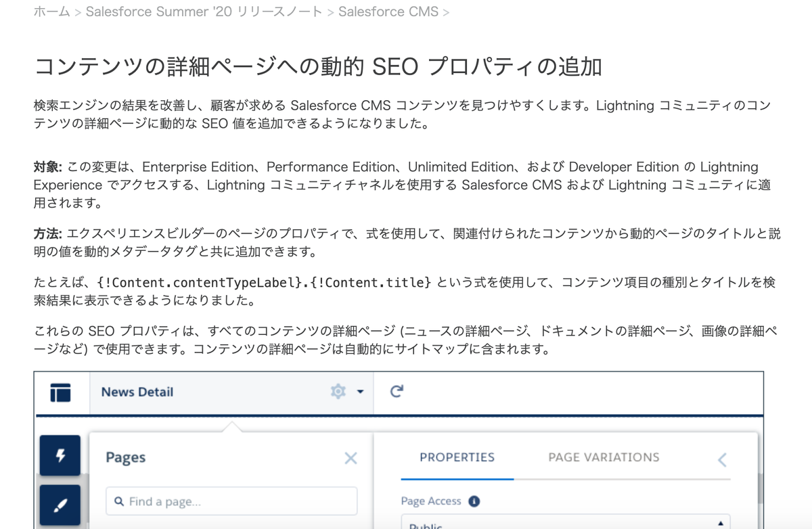This screenshot has height=529, width=812.
Task: Click the Find a page search field
Action: pos(231,501)
